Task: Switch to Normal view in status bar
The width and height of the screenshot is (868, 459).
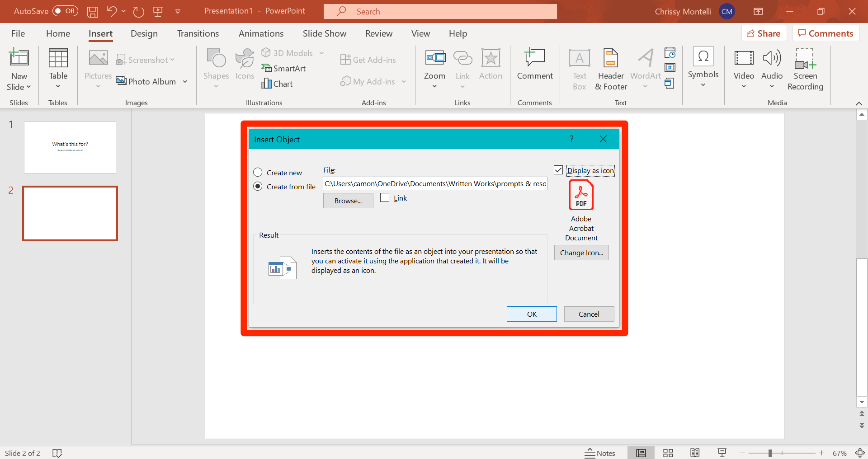Action: point(641,453)
